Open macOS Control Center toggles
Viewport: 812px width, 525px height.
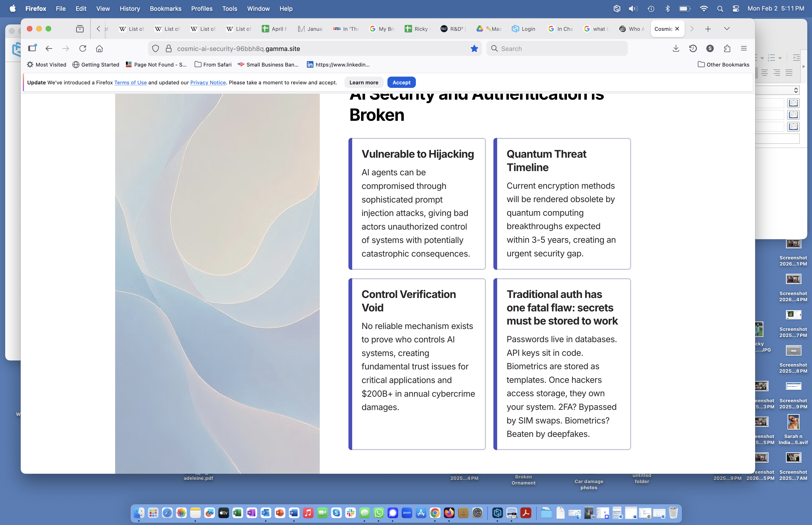(736, 8)
